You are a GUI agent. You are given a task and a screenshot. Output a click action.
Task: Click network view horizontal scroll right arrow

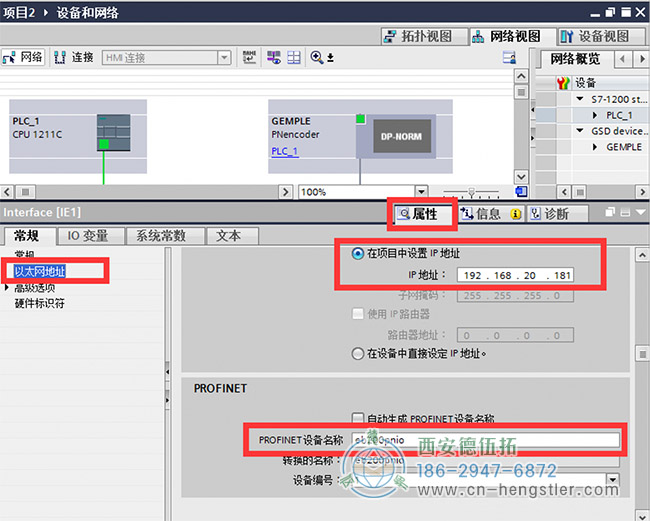285,192
